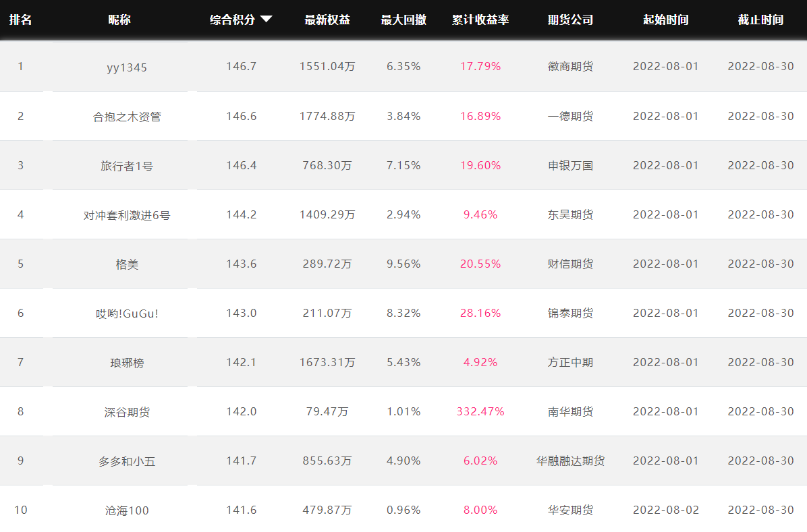Select the 东吴期货 company cell

coord(570,214)
